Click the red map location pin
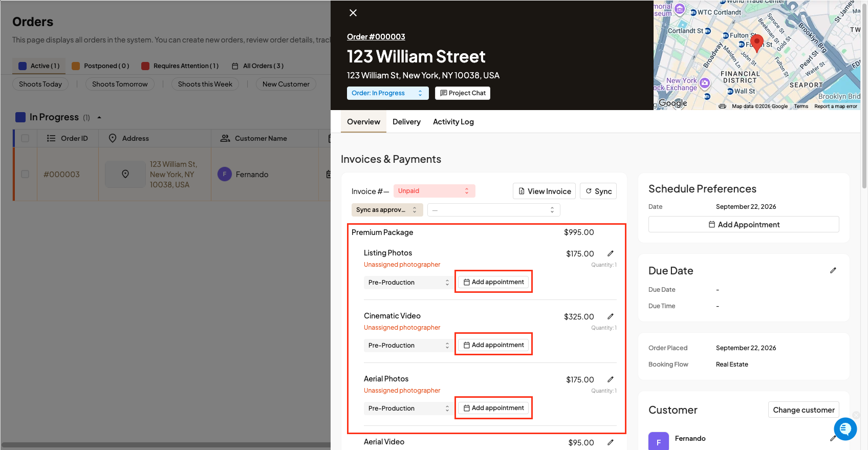The image size is (868, 450). coord(756,43)
